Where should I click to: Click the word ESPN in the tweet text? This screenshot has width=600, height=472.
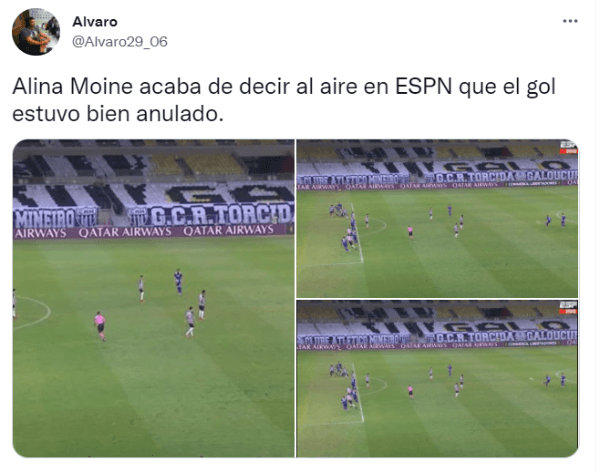[424, 86]
